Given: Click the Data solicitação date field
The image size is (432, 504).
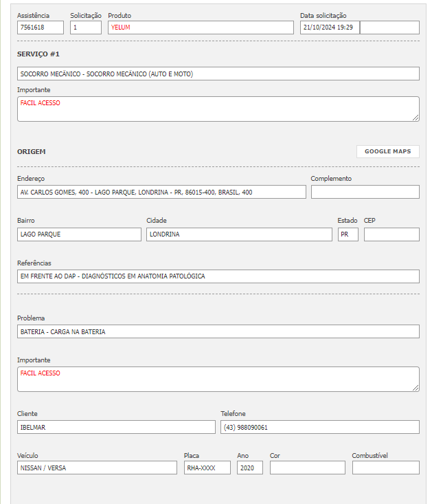Looking at the screenshot, I should pyautogui.click(x=330, y=28).
